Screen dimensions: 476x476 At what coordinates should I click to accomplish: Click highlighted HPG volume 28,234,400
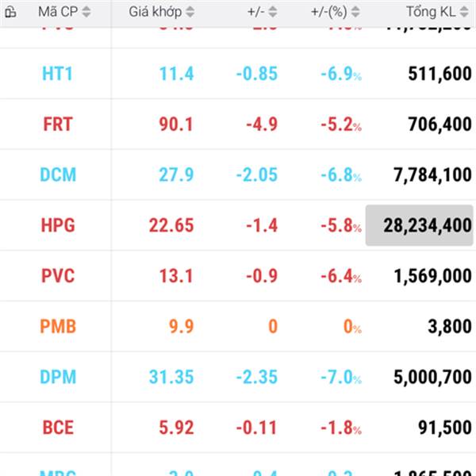[x=419, y=225]
